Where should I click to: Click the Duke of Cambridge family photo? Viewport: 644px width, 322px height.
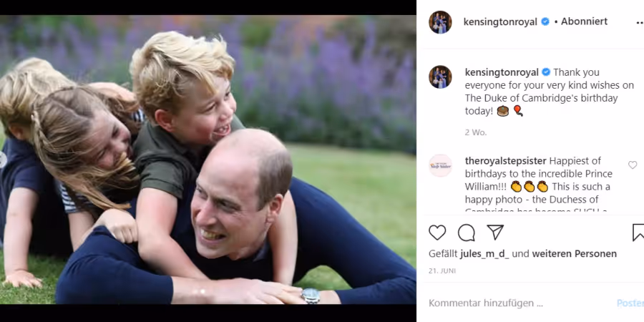(x=208, y=160)
